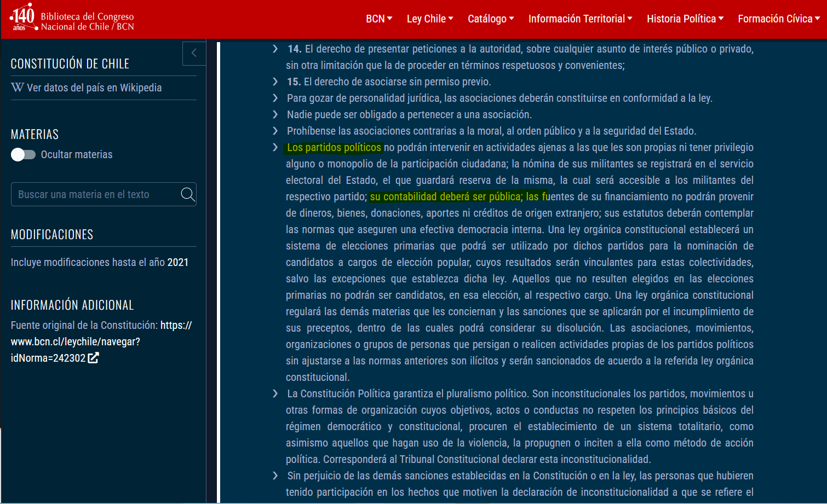Click chevron beside 'Para gozar de personalidad jurídica'

point(275,99)
